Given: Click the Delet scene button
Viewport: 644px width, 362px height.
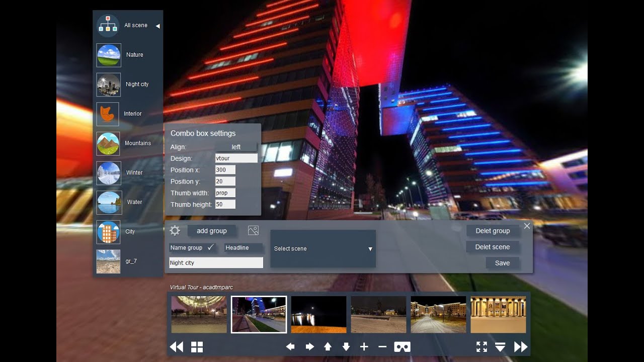Looking at the screenshot, I should tap(493, 247).
